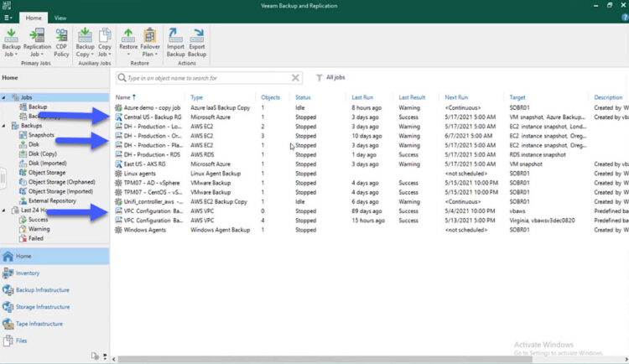629x364 pixels.
Task: Click the AWS RDS type cell
Action: [202, 154]
